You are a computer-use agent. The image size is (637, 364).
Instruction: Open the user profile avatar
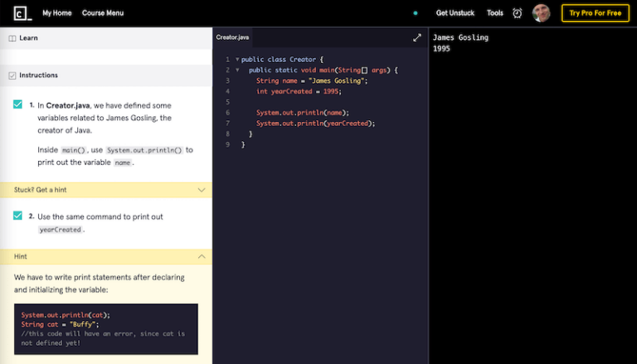point(541,13)
